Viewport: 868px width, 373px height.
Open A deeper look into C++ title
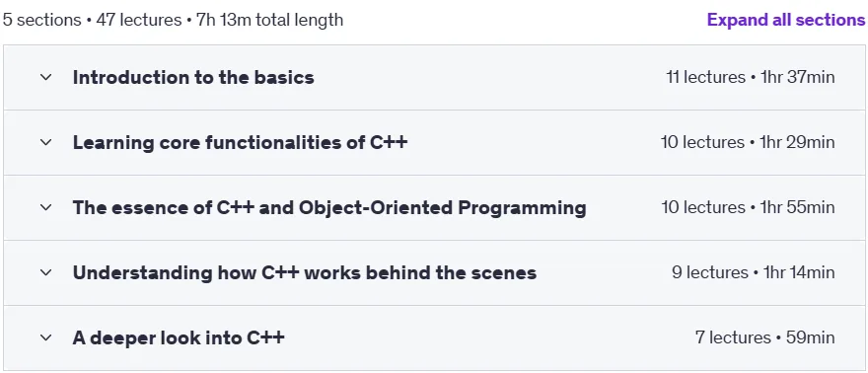pos(179,337)
